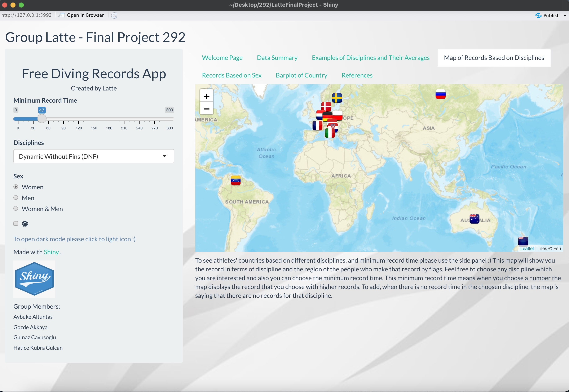Screen dimensions: 569x392
Task: Zoom out the map with minus button
Action: coord(207,108)
